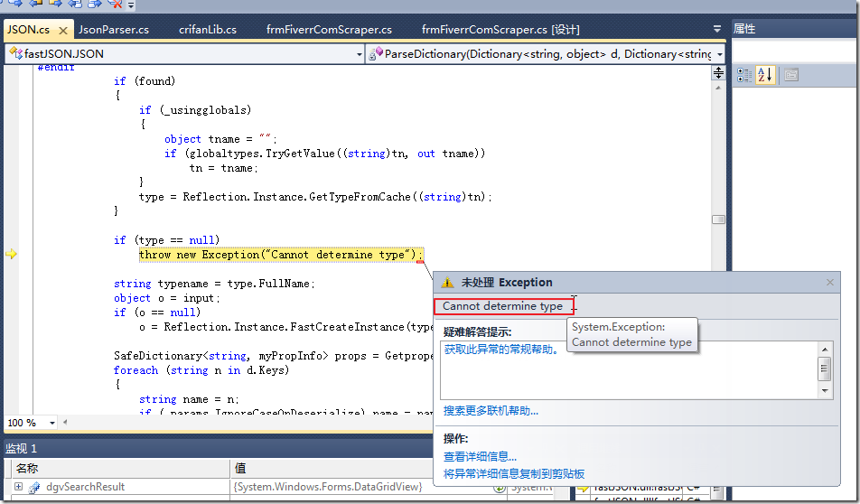Click the horizontal scroll left arrow beside zoom
860x504 pixels.
pos(65,423)
